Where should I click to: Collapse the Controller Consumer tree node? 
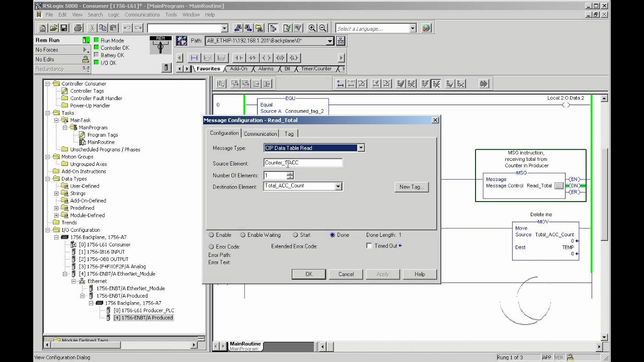(48, 83)
